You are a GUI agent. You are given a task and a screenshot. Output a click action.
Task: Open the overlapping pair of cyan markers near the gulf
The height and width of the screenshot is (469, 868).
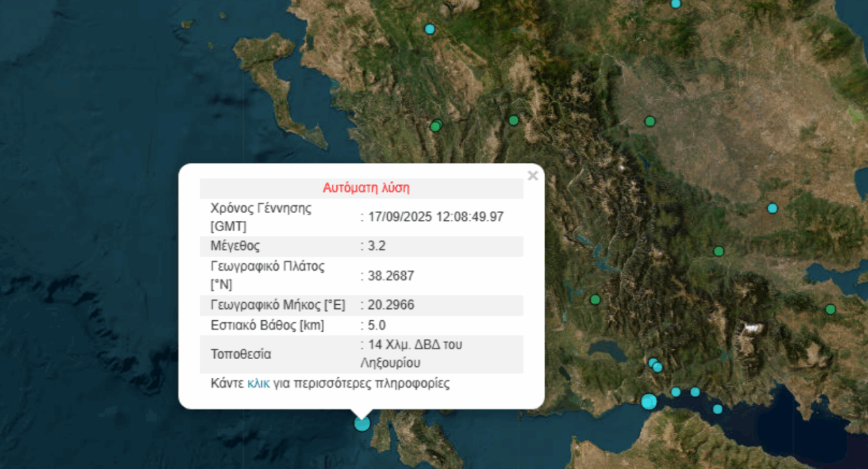point(655,365)
